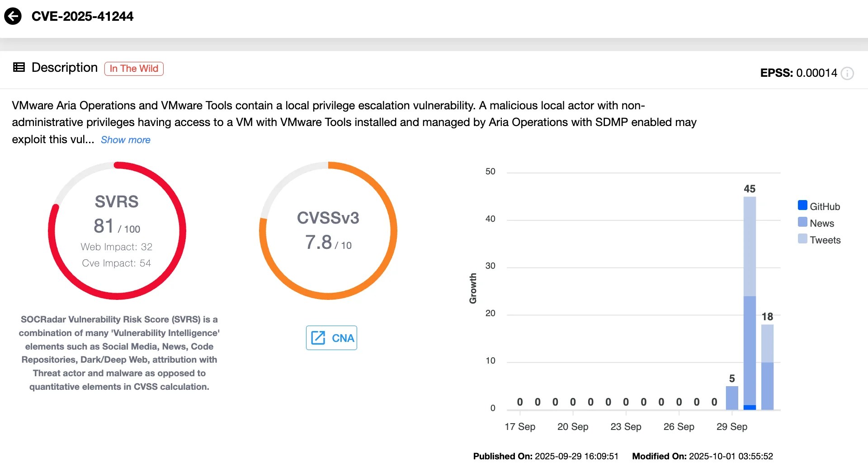868x467 pixels.
Task: Click the GitHub legend icon
Action: pyautogui.click(x=802, y=205)
